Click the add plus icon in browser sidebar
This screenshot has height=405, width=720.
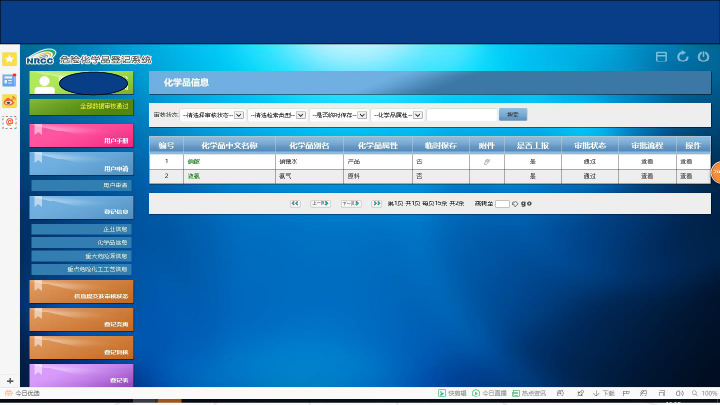point(9,381)
